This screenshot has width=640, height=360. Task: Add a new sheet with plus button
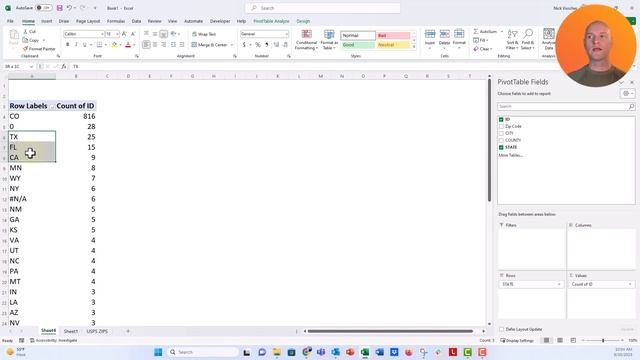[128, 331]
